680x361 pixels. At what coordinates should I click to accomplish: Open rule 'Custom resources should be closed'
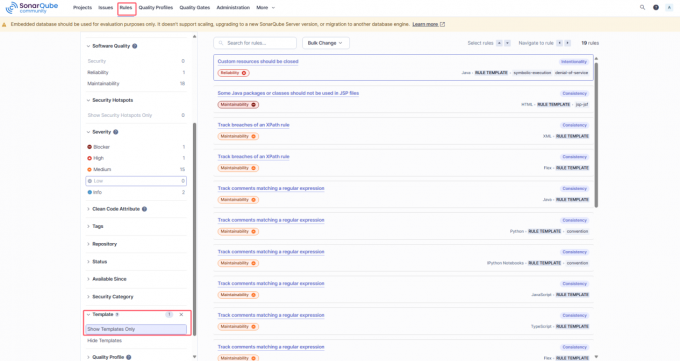(258, 62)
